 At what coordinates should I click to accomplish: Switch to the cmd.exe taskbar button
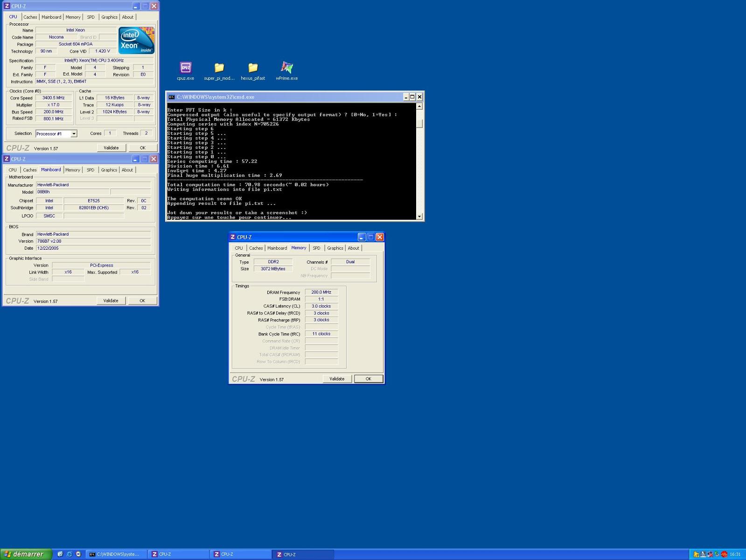116,554
